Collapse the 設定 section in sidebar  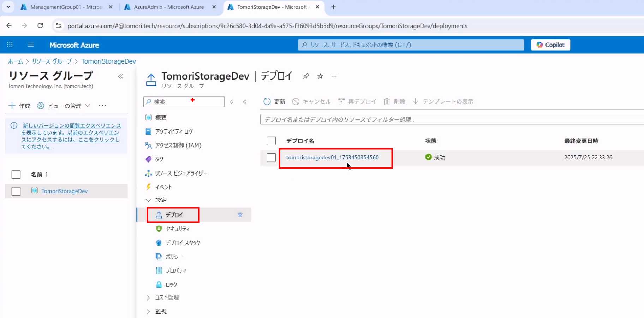(148, 200)
